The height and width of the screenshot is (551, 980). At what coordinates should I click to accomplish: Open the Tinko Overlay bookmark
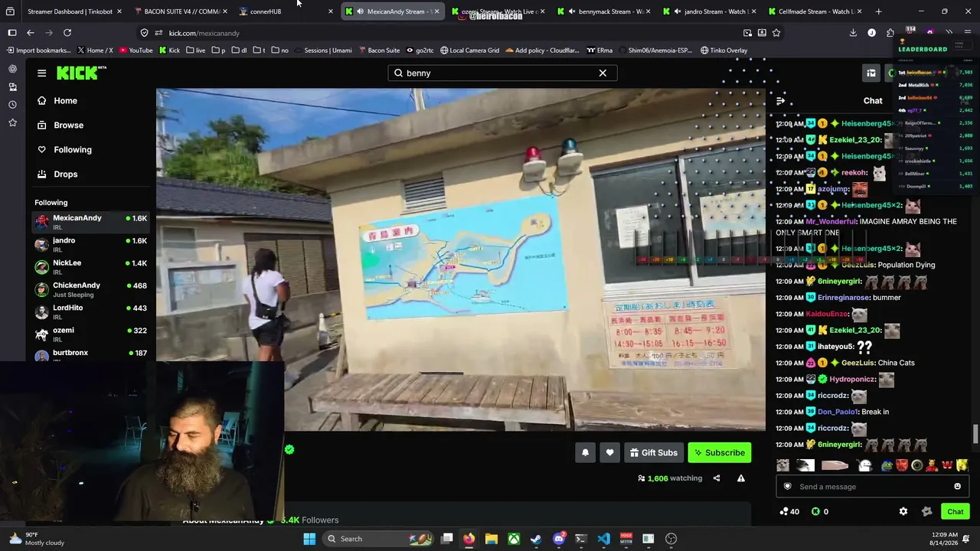click(x=724, y=51)
